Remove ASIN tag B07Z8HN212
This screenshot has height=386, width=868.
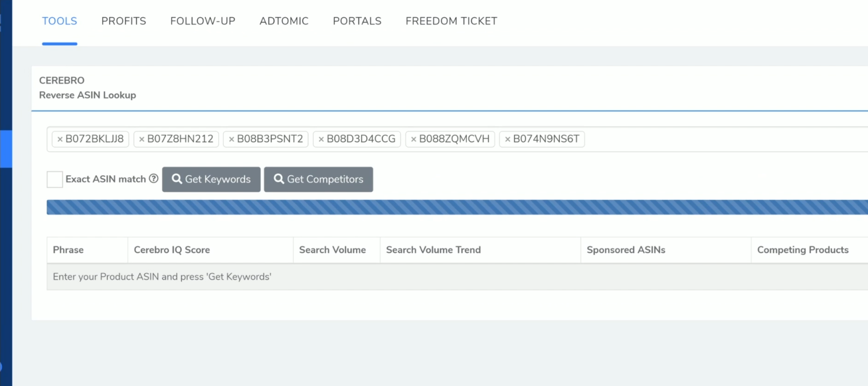(x=142, y=139)
